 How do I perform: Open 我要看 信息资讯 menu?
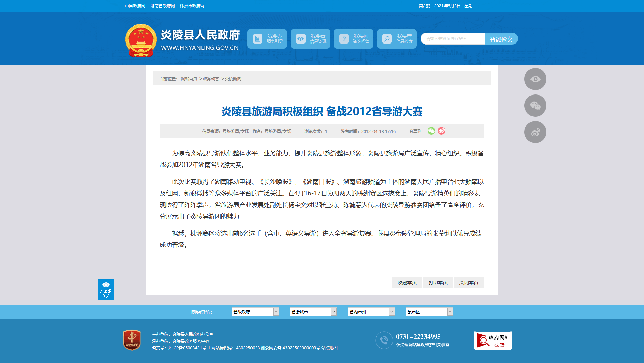pyautogui.click(x=310, y=39)
